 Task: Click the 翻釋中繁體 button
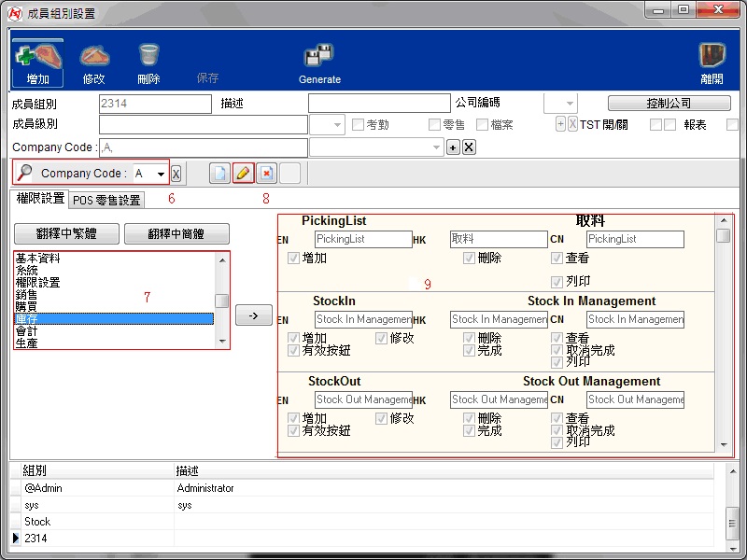[66, 234]
